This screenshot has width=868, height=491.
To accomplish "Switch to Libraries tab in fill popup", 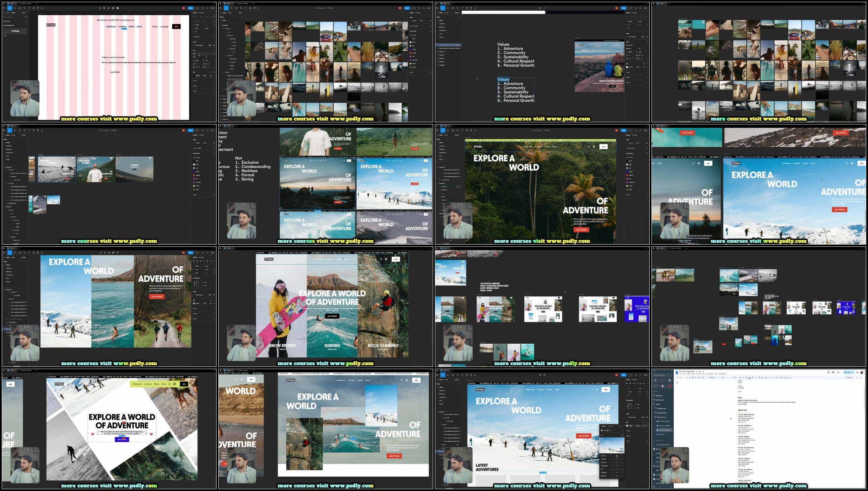I will pos(611,426).
